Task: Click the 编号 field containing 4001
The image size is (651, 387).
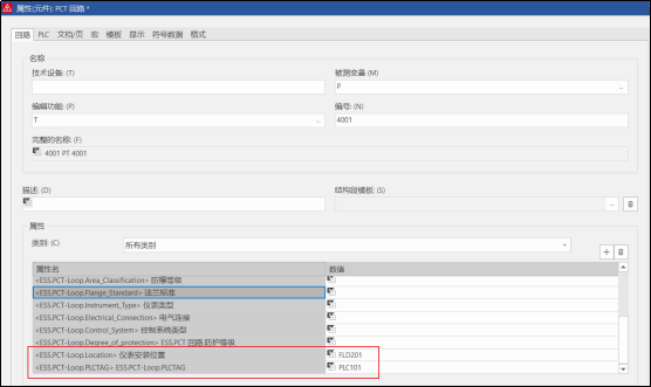Action: coord(481,120)
